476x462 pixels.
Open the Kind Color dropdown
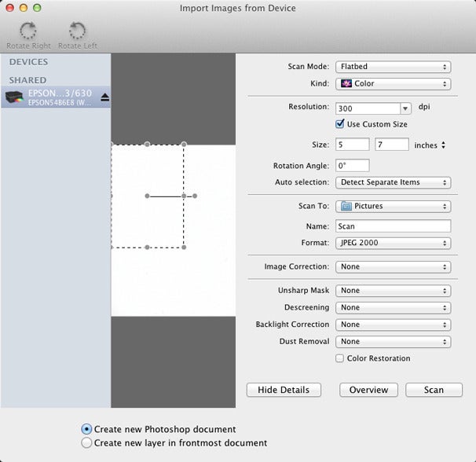(393, 83)
